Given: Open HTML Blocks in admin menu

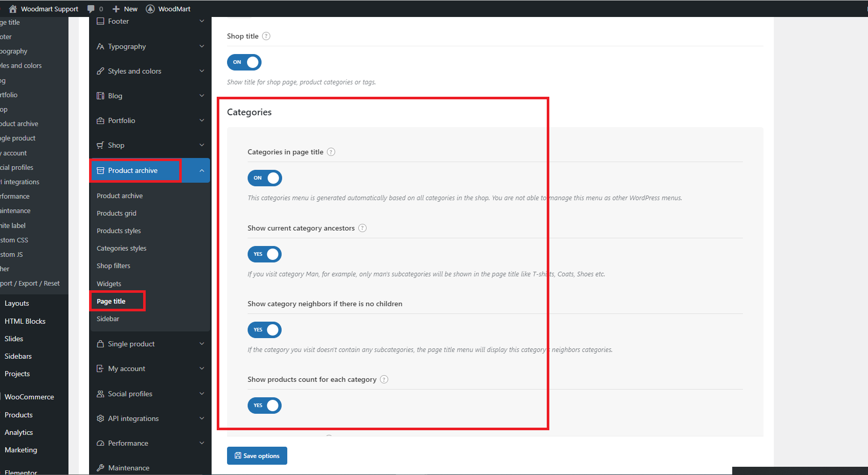Looking at the screenshot, I should 25,321.
